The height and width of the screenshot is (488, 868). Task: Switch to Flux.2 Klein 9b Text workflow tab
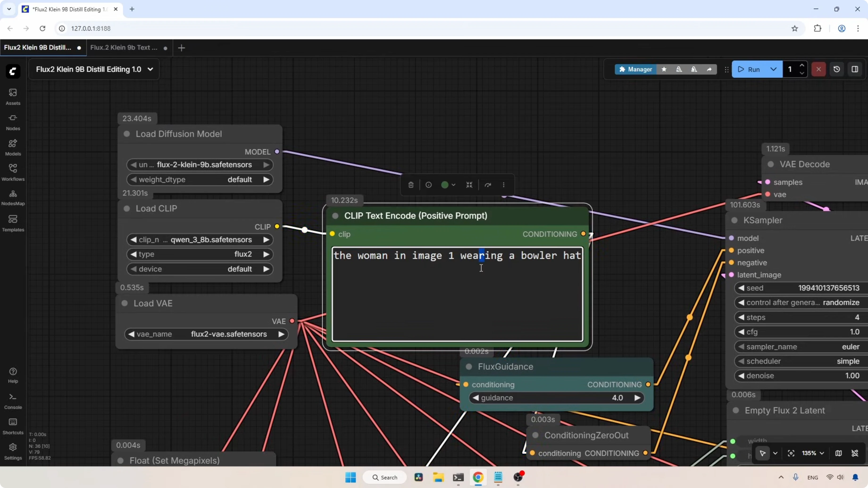coord(124,47)
